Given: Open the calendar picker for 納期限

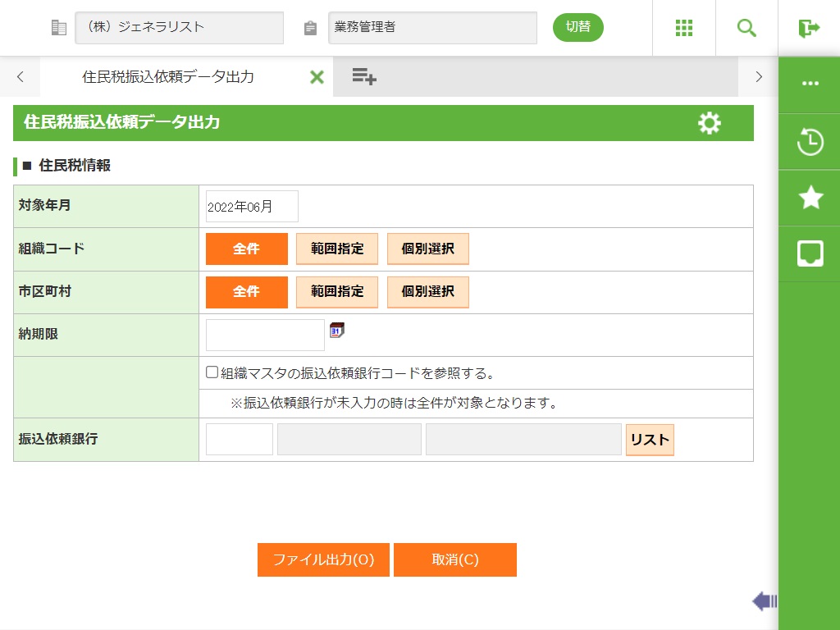Looking at the screenshot, I should (337, 330).
